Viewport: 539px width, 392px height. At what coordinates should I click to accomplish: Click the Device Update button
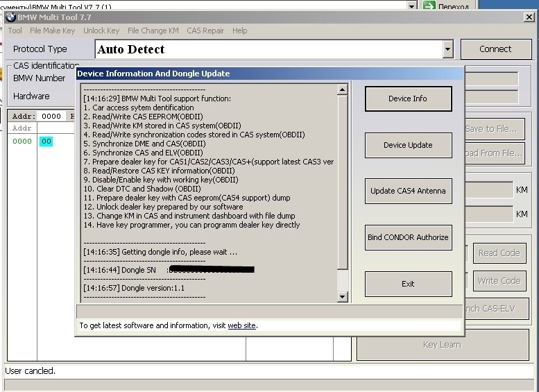click(x=408, y=145)
